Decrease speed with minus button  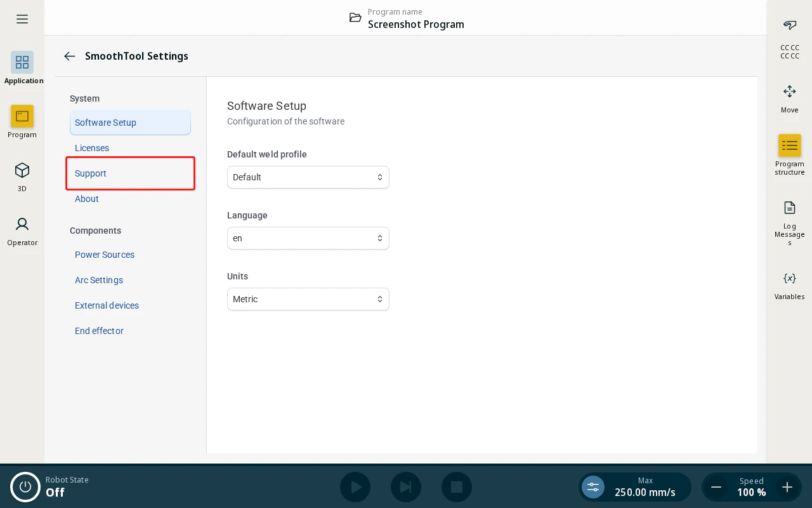point(716,487)
